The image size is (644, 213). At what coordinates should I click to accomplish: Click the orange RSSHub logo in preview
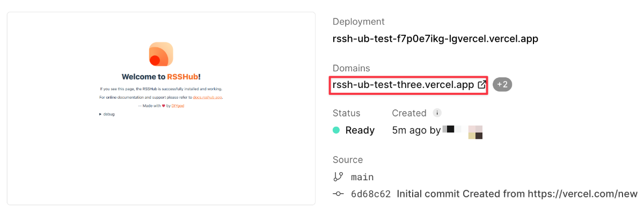[x=161, y=54]
